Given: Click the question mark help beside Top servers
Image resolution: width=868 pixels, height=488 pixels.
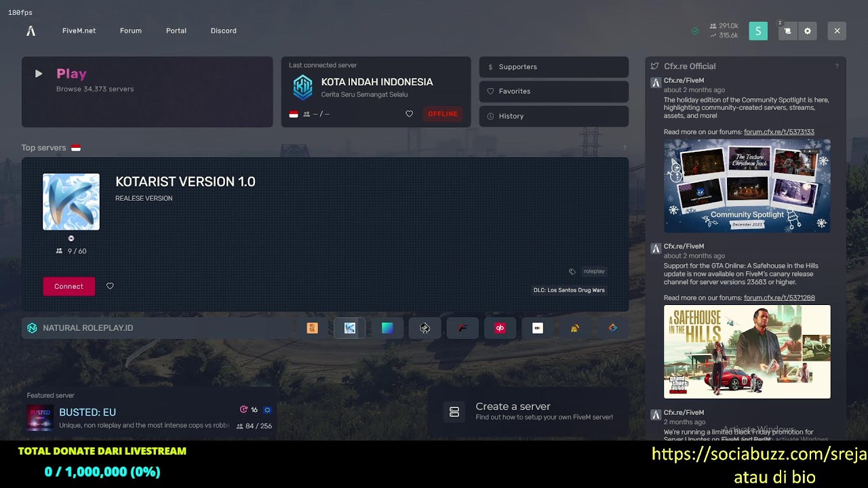Looking at the screenshot, I should [625, 148].
